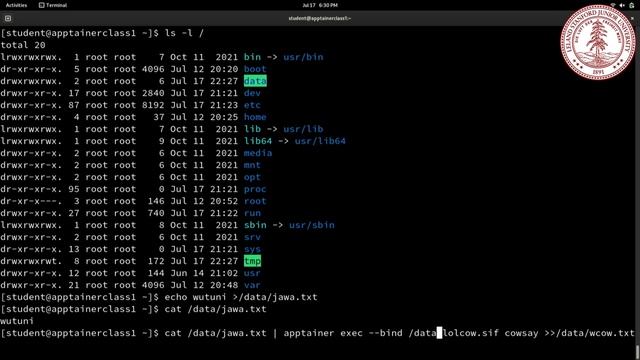Click the 'var' directory name
Image resolution: width=640 pixels, height=360 pixels.
[x=252, y=285]
